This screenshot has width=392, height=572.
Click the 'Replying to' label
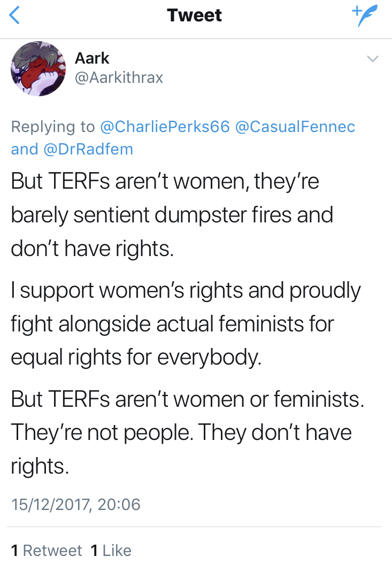(53, 127)
